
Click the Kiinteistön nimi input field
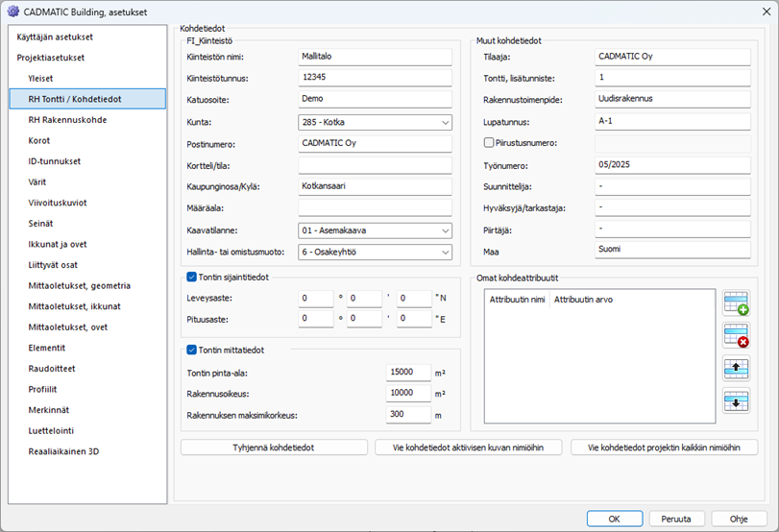click(375, 57)
